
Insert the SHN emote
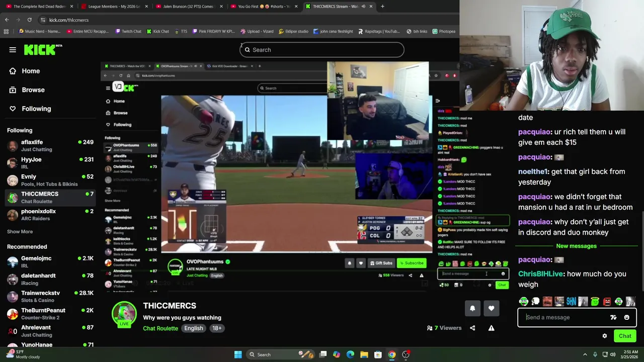[x=571, y=301]
